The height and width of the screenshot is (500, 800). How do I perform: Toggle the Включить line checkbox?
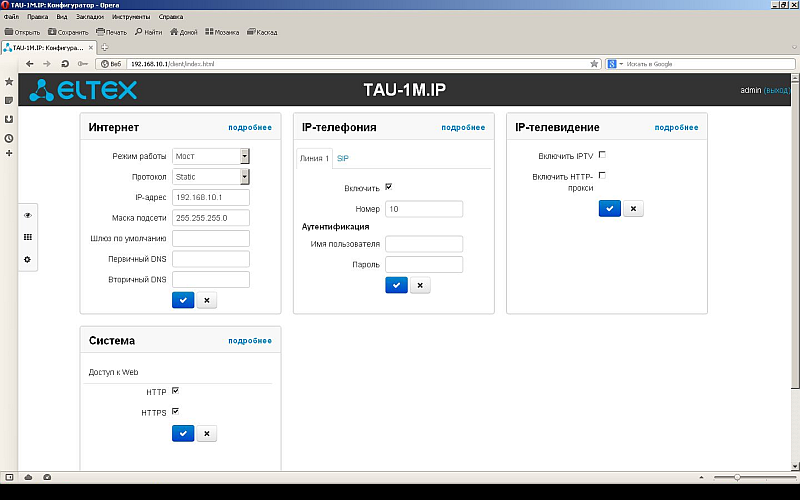coord(389,187)
